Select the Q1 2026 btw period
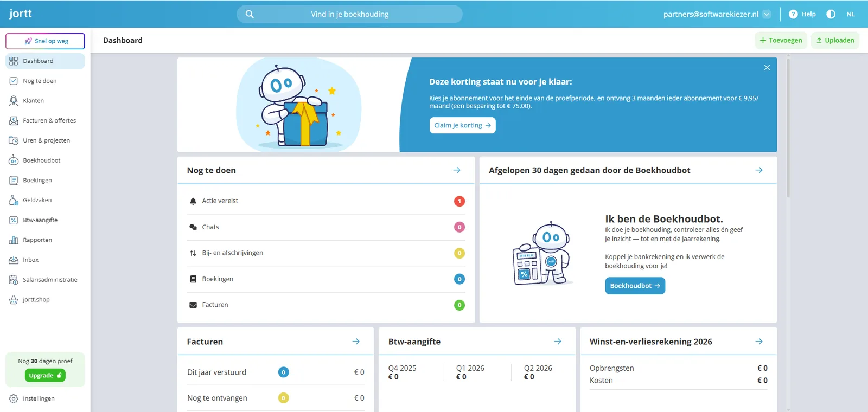 [x=470, y=372]
